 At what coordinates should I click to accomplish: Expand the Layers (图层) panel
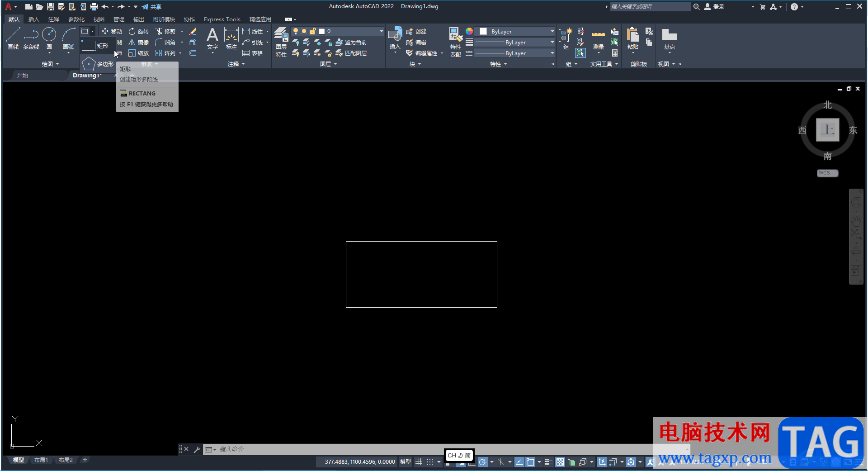coord(328,64)
